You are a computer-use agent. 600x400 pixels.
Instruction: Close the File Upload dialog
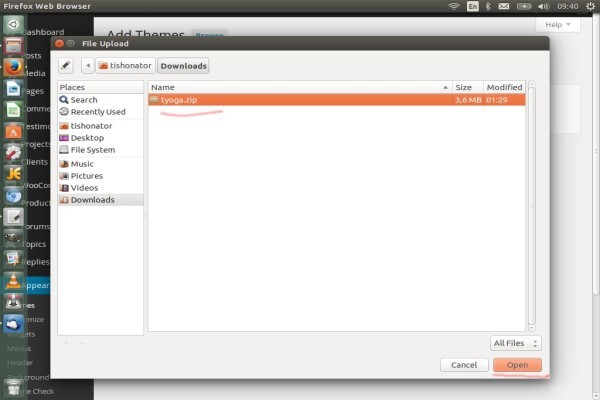coord(59,43)
